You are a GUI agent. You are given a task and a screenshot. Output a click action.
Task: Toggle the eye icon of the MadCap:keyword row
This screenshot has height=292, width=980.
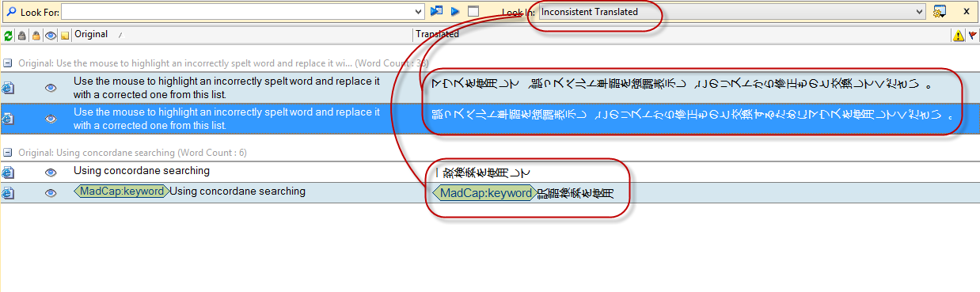(51, 192)
